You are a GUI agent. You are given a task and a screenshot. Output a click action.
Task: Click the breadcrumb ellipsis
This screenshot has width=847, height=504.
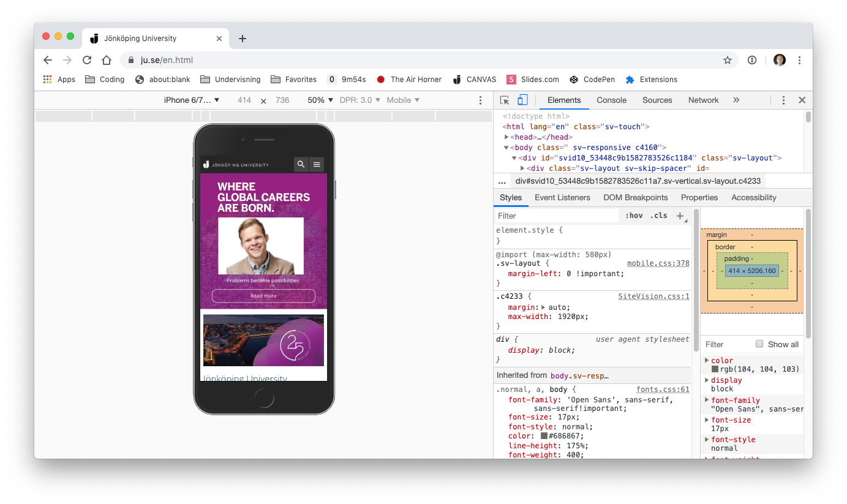[x=502, y=181]
